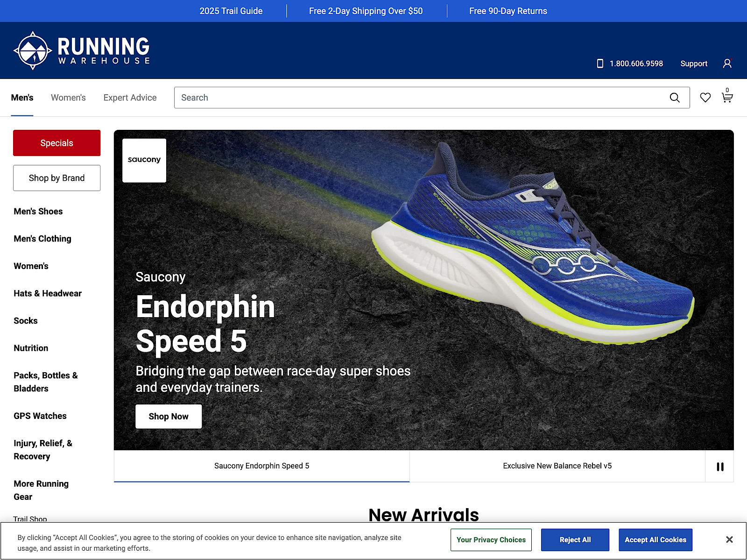The height and width of the screenshot is (560, 747).
Task: Click the mobile phone icon beside 1.800.606.9598
Action: tap(600, 64)
